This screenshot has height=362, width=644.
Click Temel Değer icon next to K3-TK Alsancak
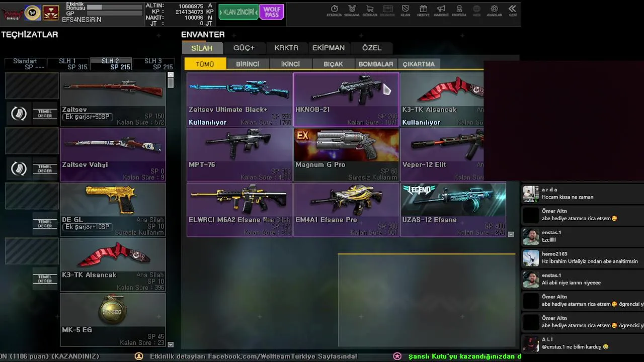45,279
